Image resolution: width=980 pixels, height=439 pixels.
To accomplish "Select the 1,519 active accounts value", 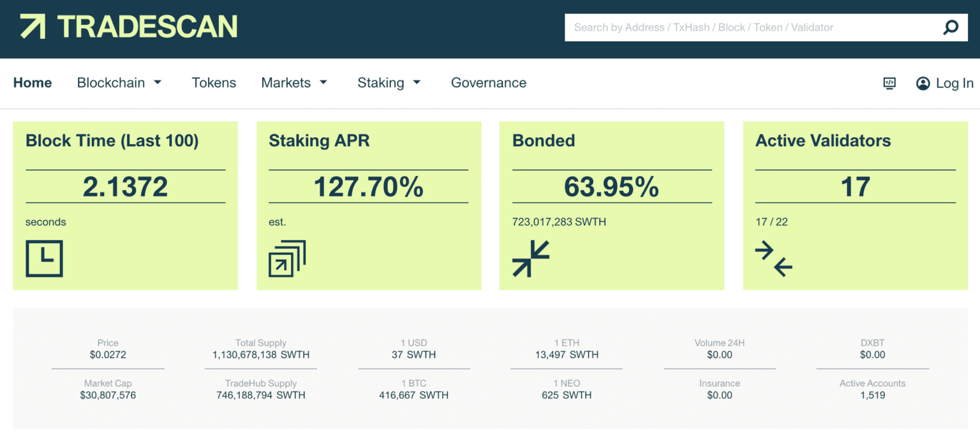I will point(872,395).
